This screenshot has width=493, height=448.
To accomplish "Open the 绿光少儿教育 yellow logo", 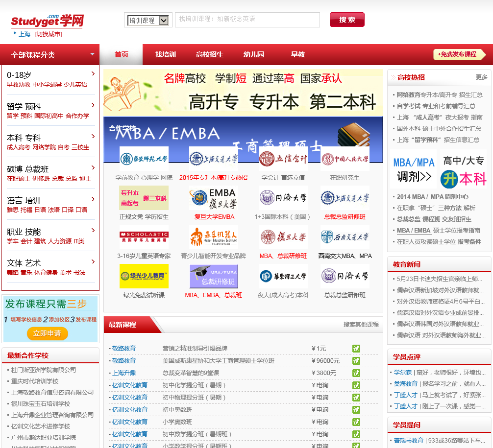I will pyautogui.click(x=144, y=276).
